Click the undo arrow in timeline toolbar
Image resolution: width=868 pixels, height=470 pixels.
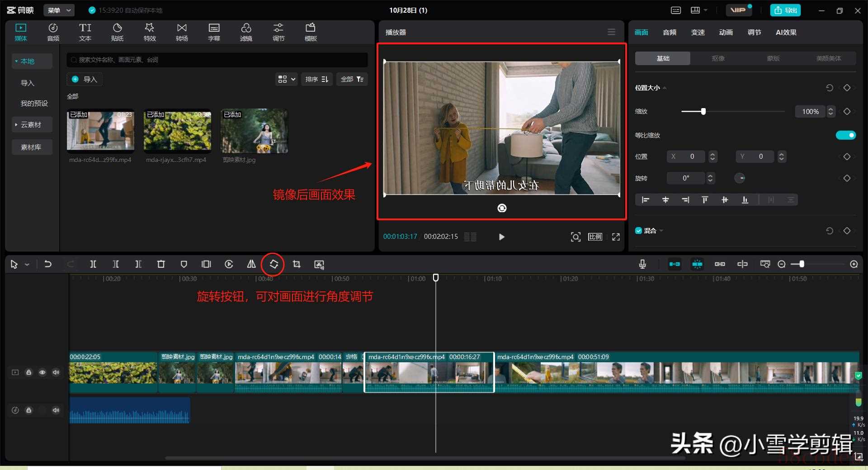[48, 264]
